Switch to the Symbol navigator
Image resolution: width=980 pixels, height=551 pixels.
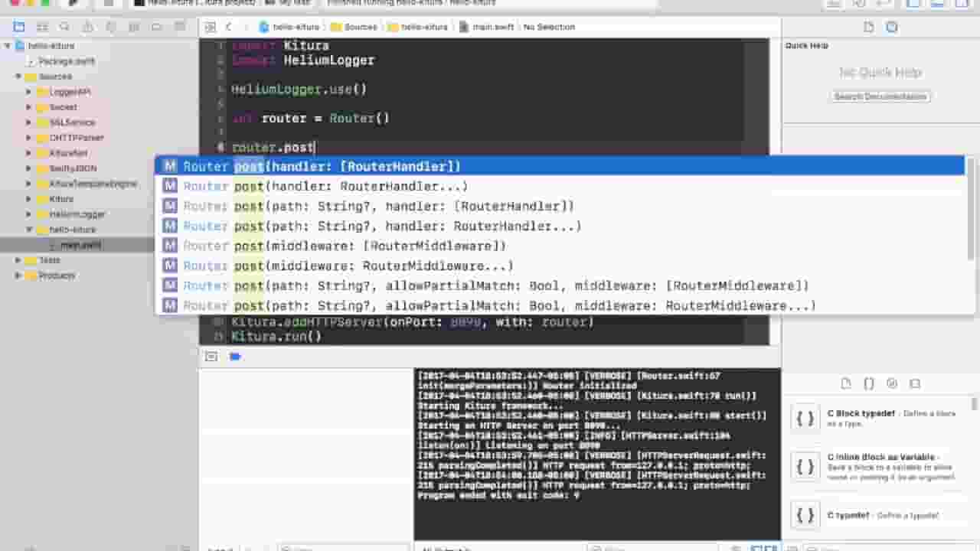(x=42, y=27)
